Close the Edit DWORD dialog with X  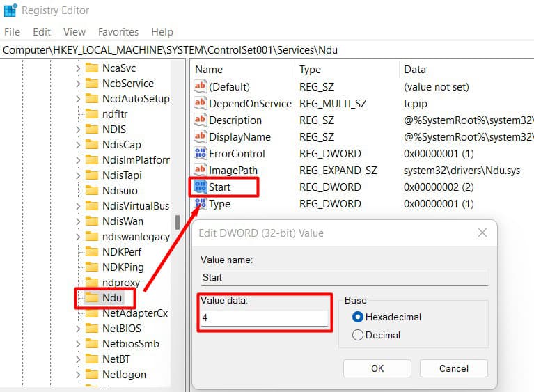pyautogui.click(x=482, y=233)
